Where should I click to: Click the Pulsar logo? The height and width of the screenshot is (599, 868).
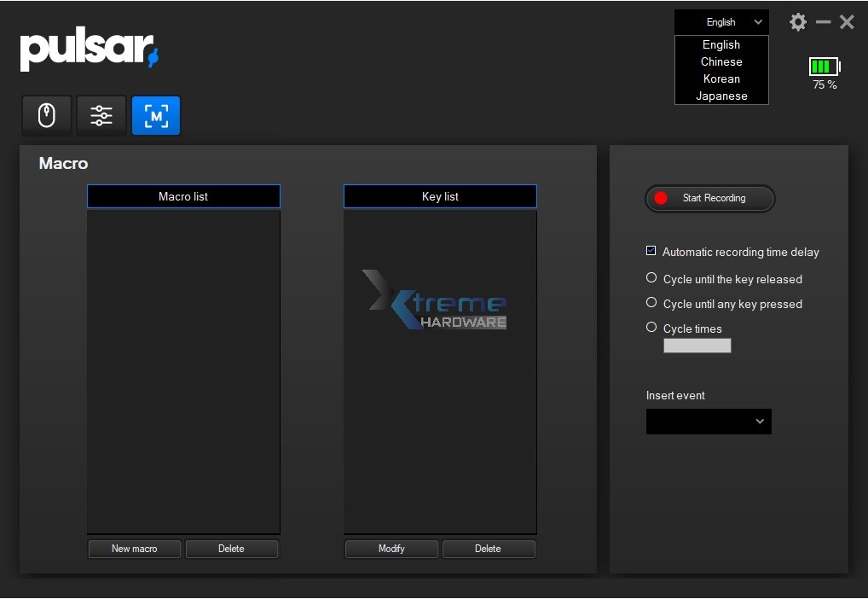[x=89, y=50]
